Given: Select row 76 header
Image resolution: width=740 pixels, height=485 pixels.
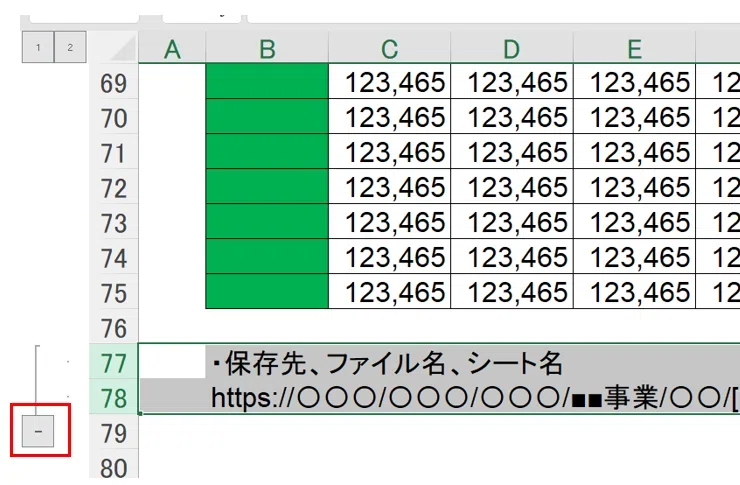Looking at the screenshot, I should click(114, 326).
